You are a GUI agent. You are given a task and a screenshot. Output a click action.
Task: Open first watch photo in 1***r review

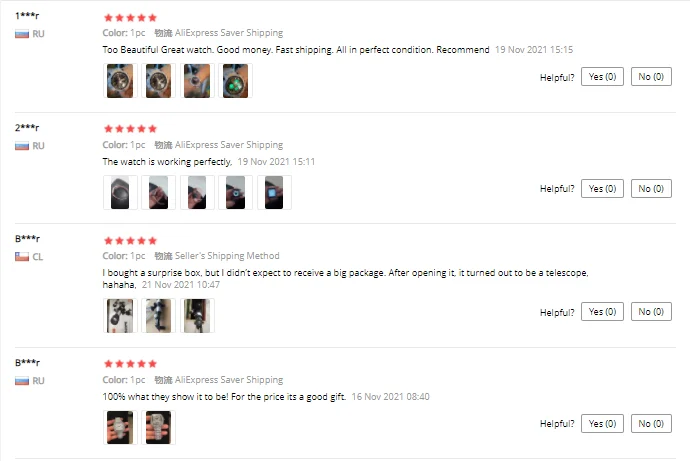pyautogui.click(x=120, y=81)
